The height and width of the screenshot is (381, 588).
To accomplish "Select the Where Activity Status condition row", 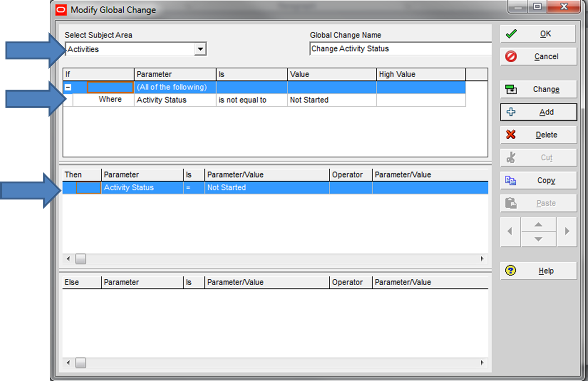I will pyautogui.click(x=182, y=99).
